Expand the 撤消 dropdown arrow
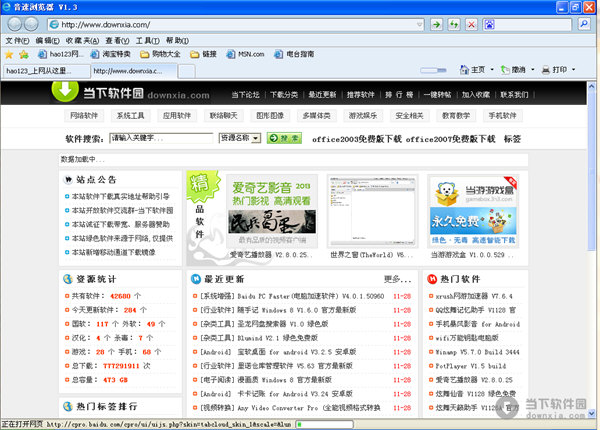This screenshot has height=430, width=600. (x=533, y=70)
